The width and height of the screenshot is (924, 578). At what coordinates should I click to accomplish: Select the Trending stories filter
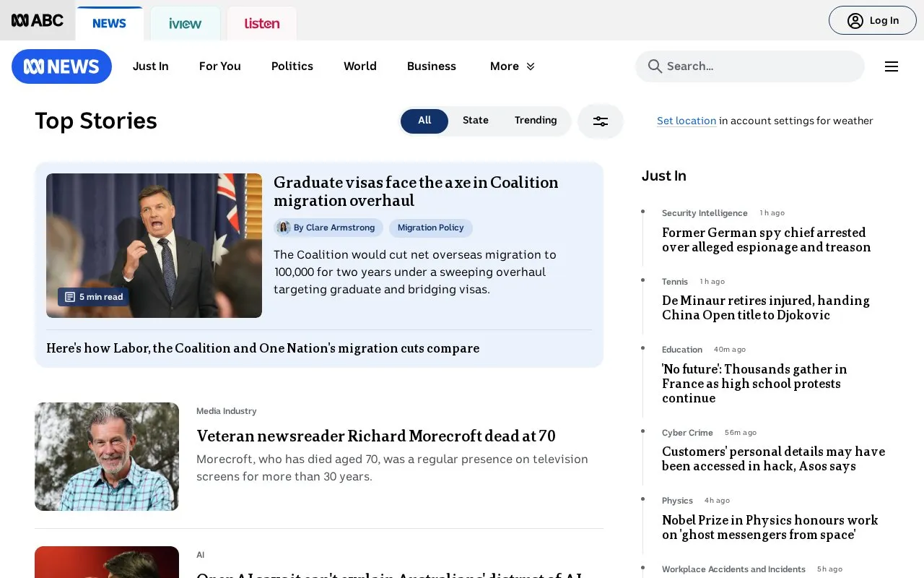click(536, 121)
